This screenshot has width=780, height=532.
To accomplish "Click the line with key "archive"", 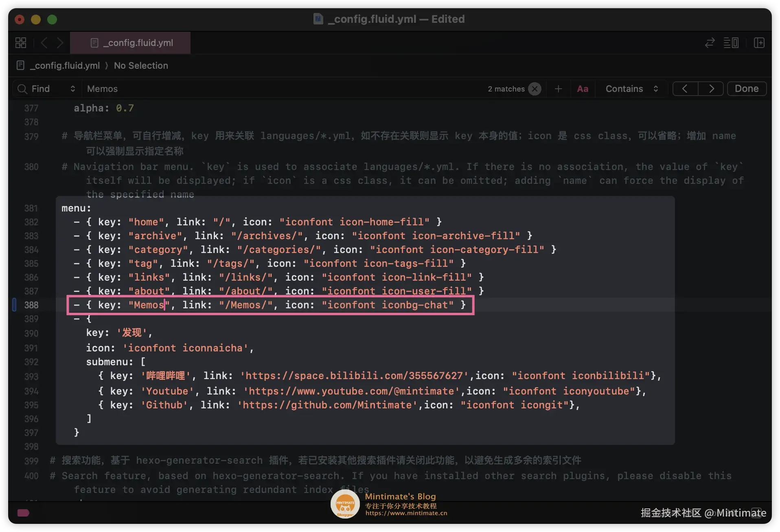I will (x=303, y=235).
